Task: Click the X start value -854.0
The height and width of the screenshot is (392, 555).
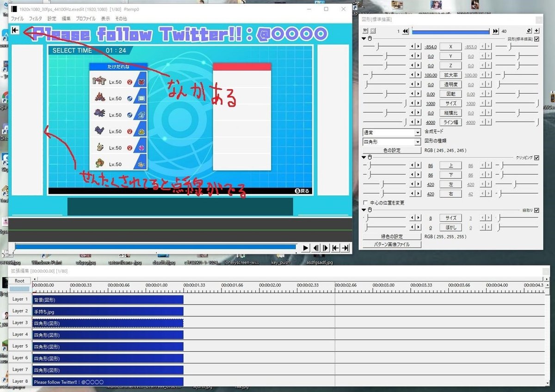Action: tap(430, 47)
